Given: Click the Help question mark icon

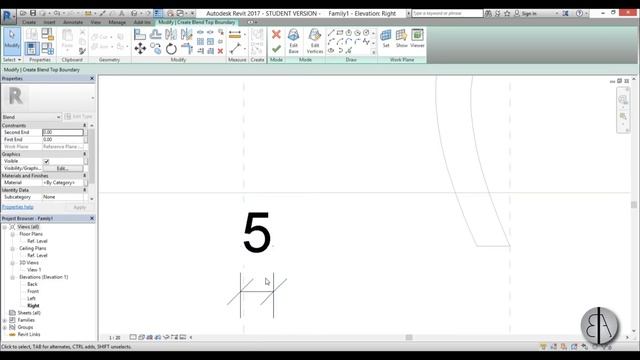Looking at the screenshot, I should click(579, 13).
